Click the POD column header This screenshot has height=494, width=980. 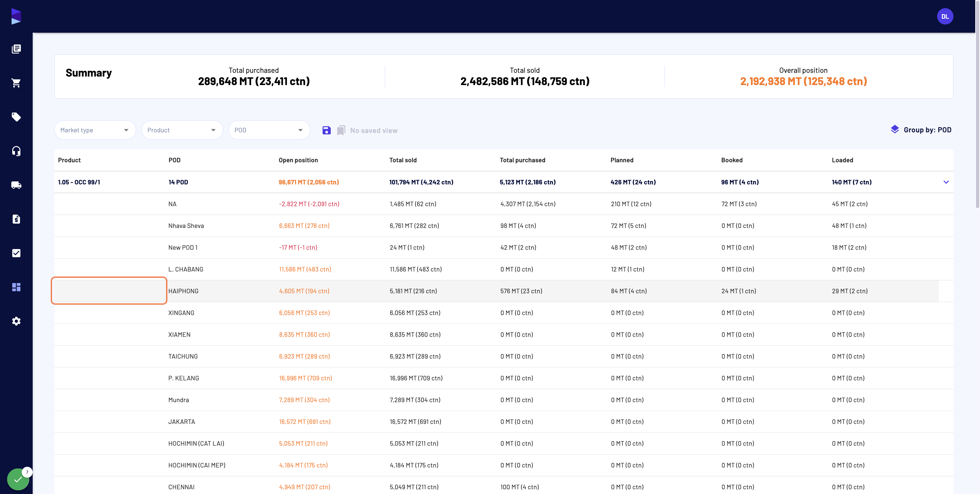pyautogui.click(x=174, y=160)
